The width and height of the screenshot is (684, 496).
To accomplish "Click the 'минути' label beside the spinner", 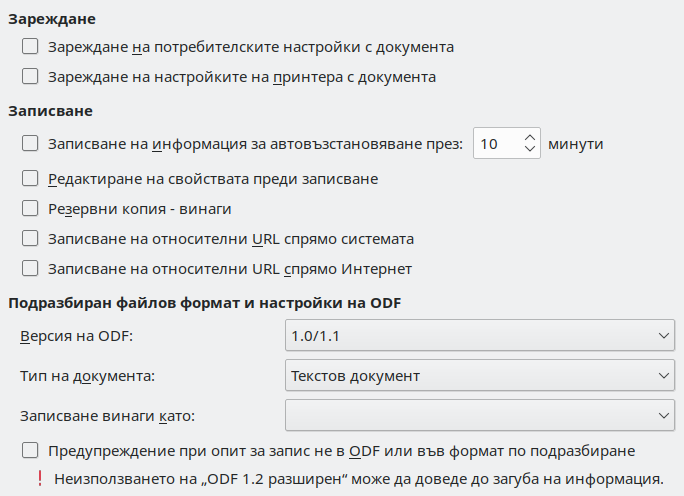I will coord(576,144).
